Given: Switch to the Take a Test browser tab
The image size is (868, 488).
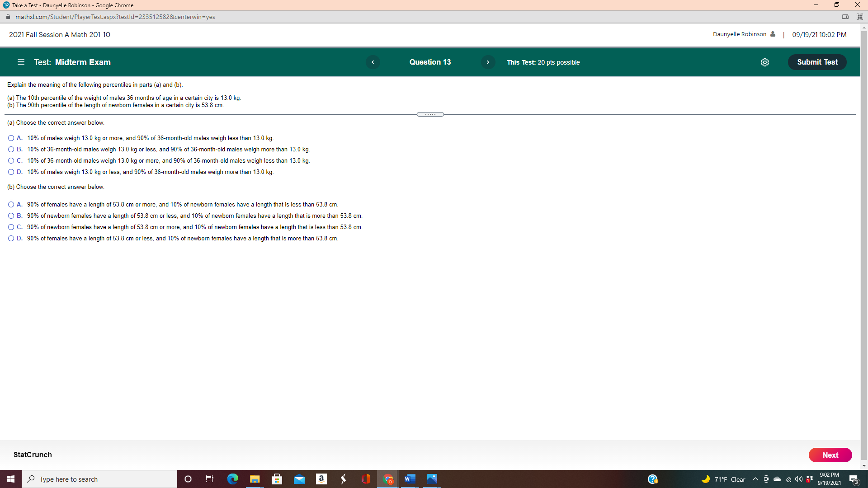Looking at the screenshot, I should click(68, 5).
